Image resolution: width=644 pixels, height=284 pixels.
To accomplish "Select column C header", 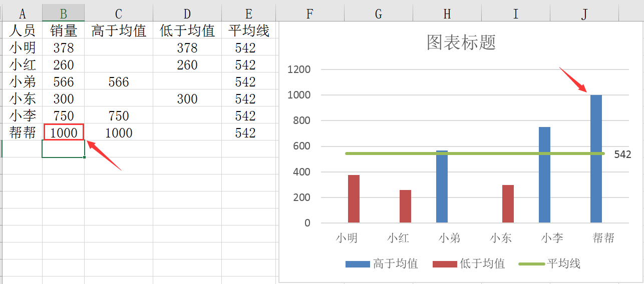I will pos(119,14).
